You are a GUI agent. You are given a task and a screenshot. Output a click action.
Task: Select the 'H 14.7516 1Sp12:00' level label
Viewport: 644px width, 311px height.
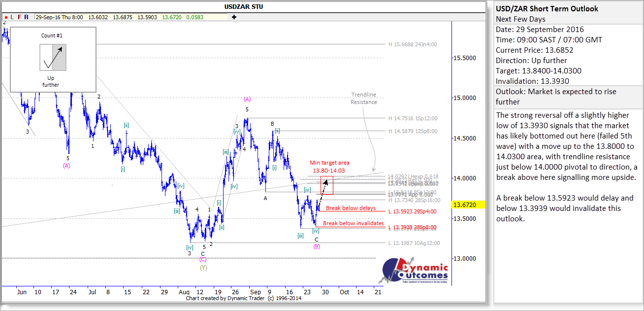pyautogui.click(x=412, y=118)
